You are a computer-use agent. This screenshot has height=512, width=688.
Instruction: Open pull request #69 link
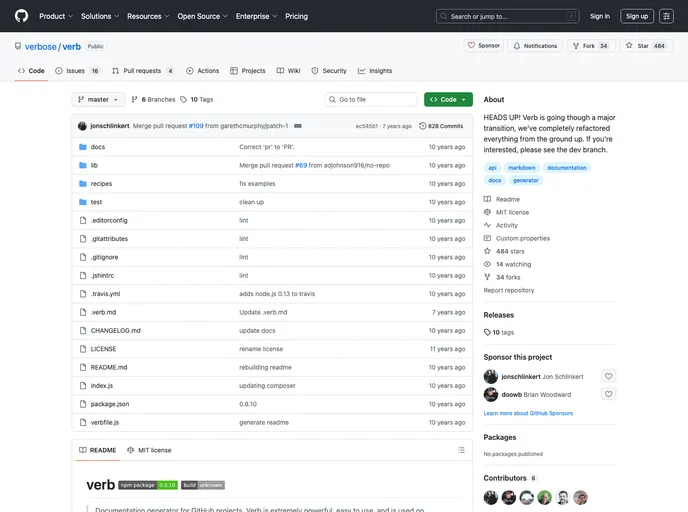(301, 165)
